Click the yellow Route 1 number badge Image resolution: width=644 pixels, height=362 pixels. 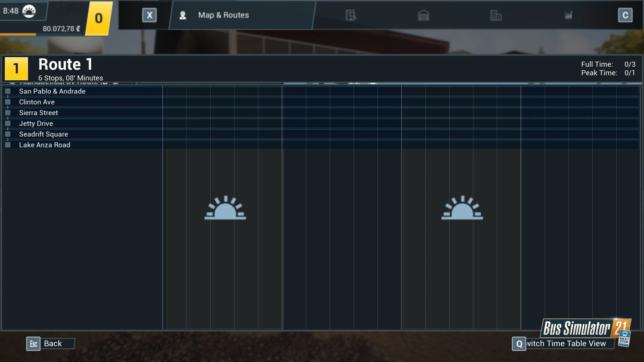pyautogui.click(x=16, y=68)
